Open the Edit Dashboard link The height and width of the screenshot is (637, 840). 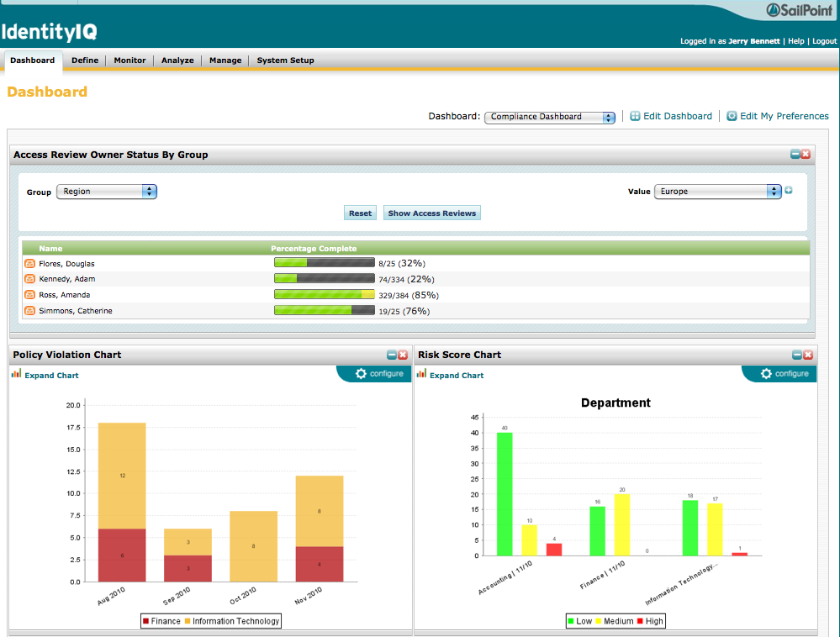[678, 116]
